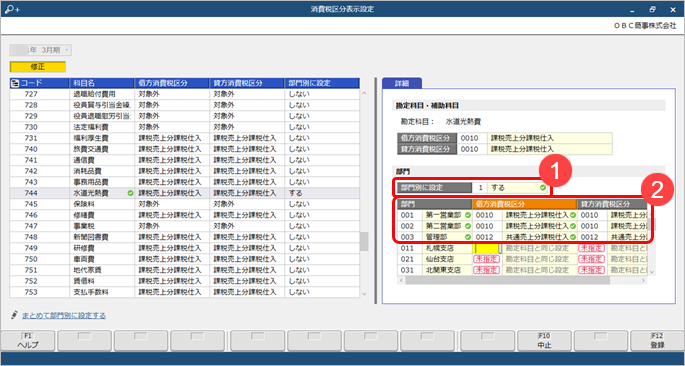The height and width of the screenshot is (366, 685).
Task: Sort by 科目名 column header
Action: 102,83
